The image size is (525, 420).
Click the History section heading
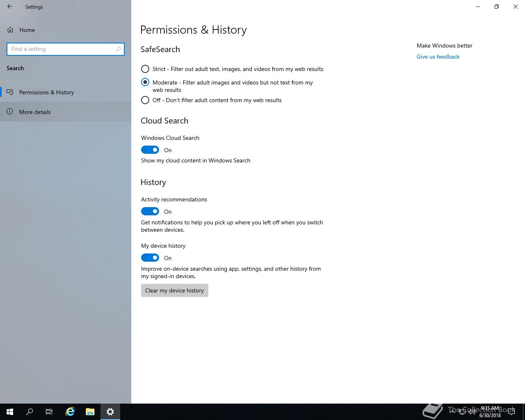153,182
